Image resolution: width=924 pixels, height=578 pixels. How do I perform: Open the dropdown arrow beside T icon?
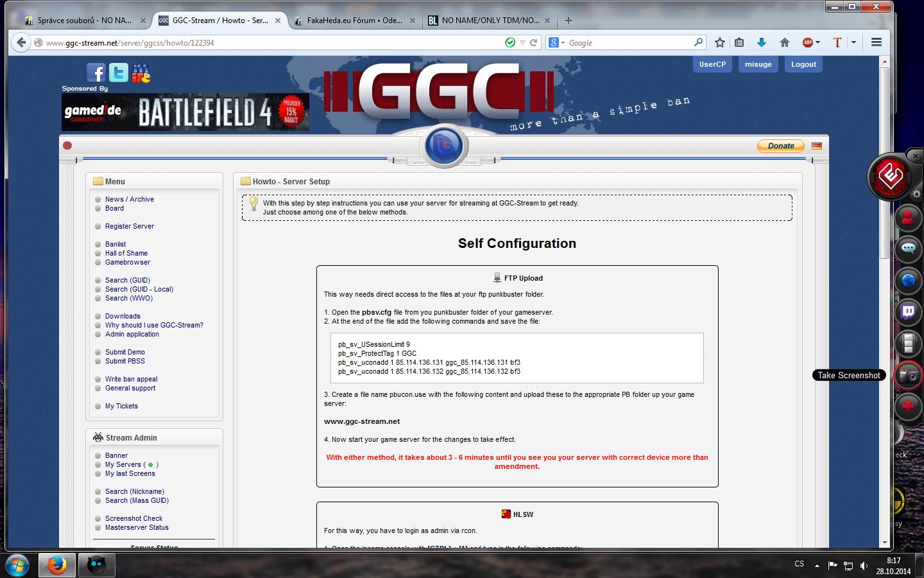coord(853,42)
